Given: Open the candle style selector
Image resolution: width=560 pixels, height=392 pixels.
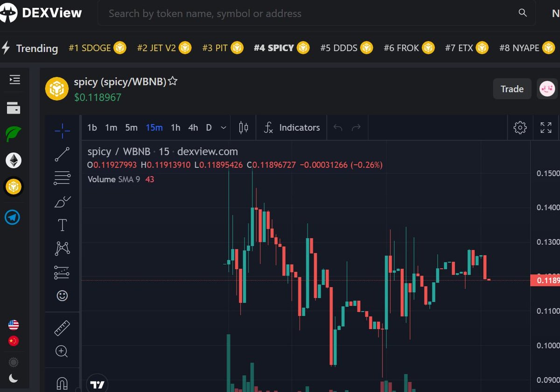Looking at the screenshot, I should pos(243,127).
